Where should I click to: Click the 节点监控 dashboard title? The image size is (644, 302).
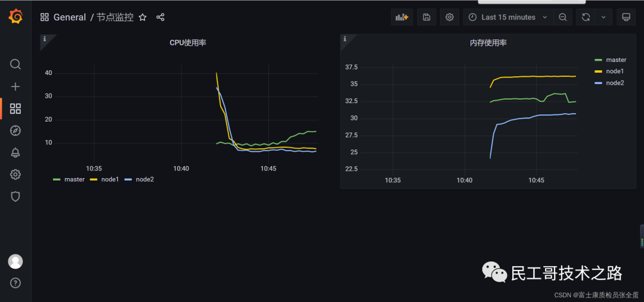pos(115,17)
